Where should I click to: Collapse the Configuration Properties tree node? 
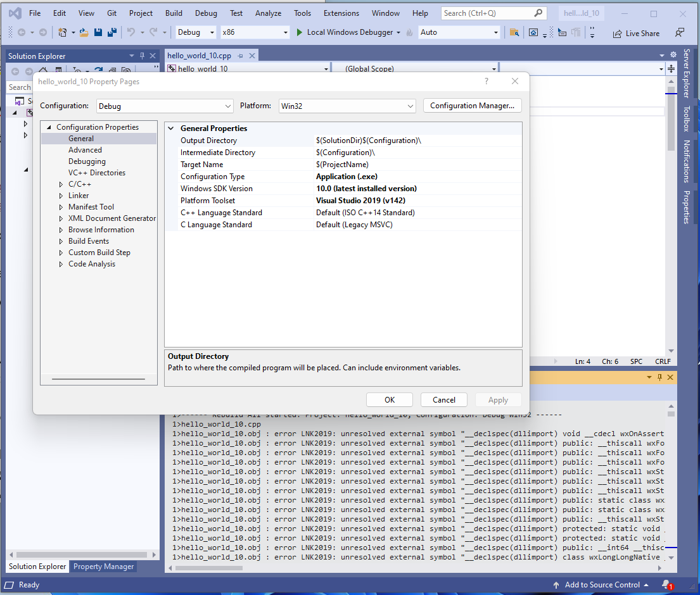click(49, 127)
